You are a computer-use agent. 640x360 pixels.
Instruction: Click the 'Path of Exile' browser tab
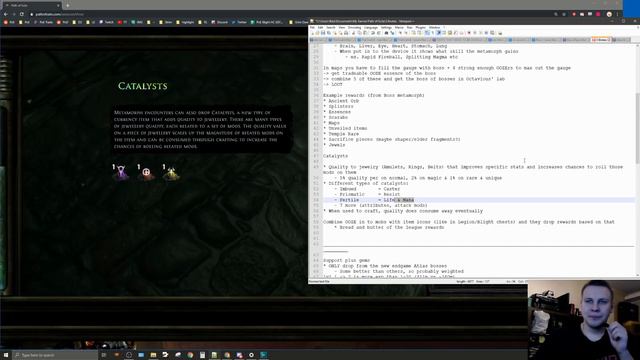31,5
